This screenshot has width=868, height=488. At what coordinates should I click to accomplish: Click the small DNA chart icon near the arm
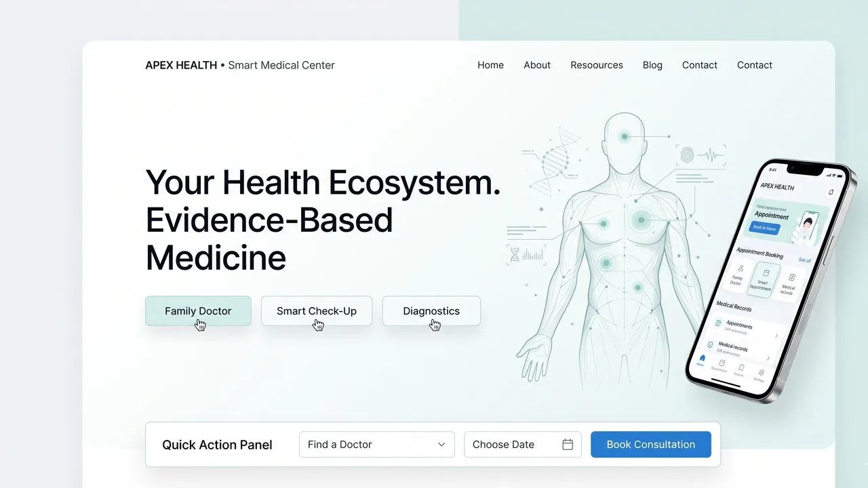tap(515, 255)
